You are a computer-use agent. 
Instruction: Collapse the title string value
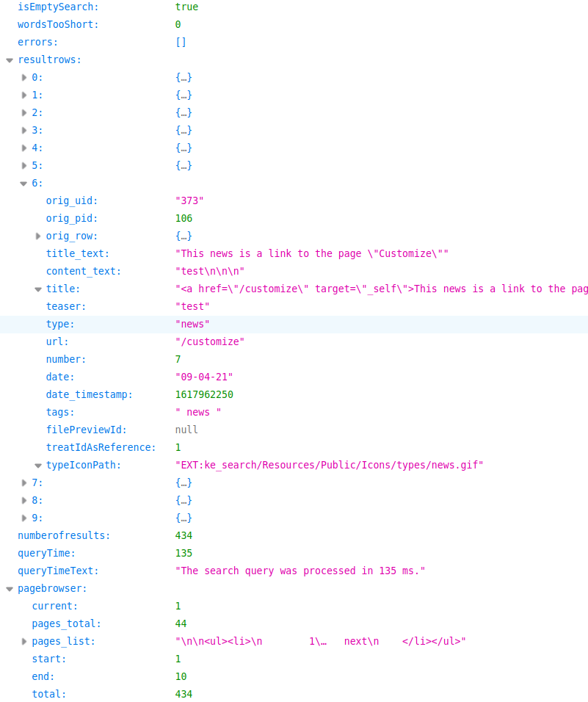click(38, 289)
